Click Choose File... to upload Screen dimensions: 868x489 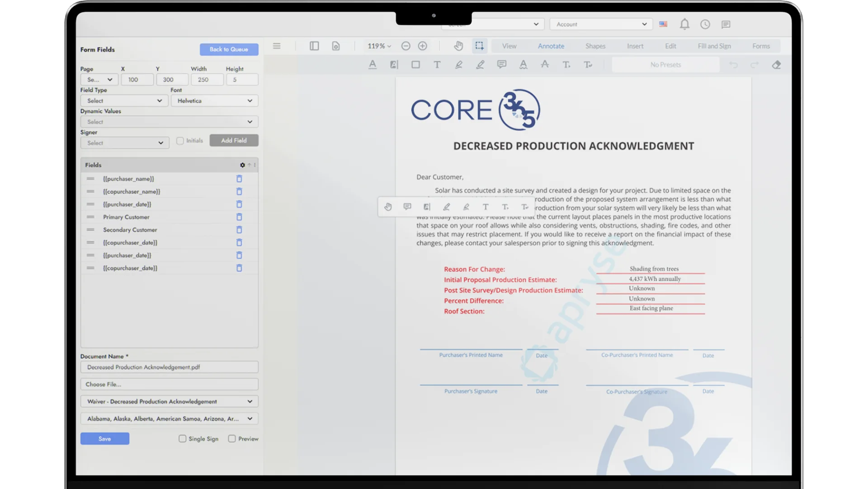[x=170, y=385]
